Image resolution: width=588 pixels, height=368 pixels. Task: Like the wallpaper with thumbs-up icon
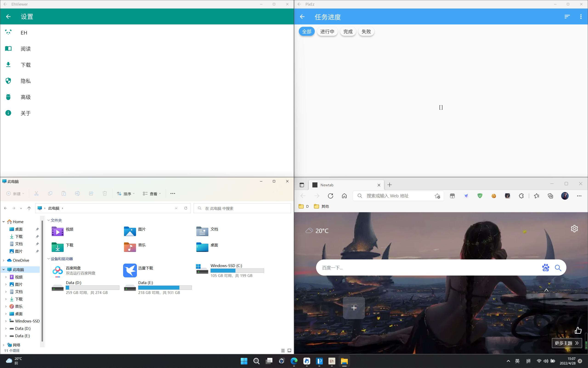[x=578, y=330]
